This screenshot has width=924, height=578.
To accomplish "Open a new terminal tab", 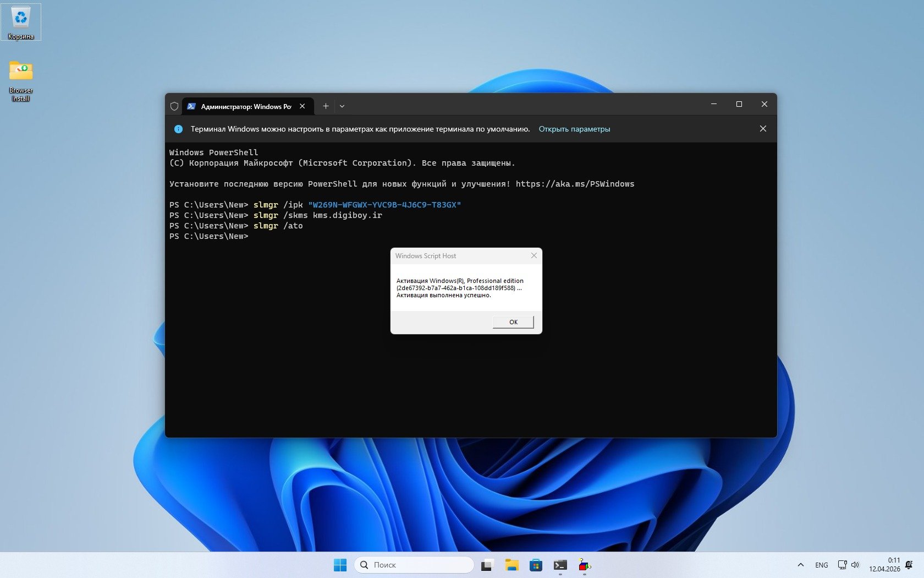I will 326,106.
